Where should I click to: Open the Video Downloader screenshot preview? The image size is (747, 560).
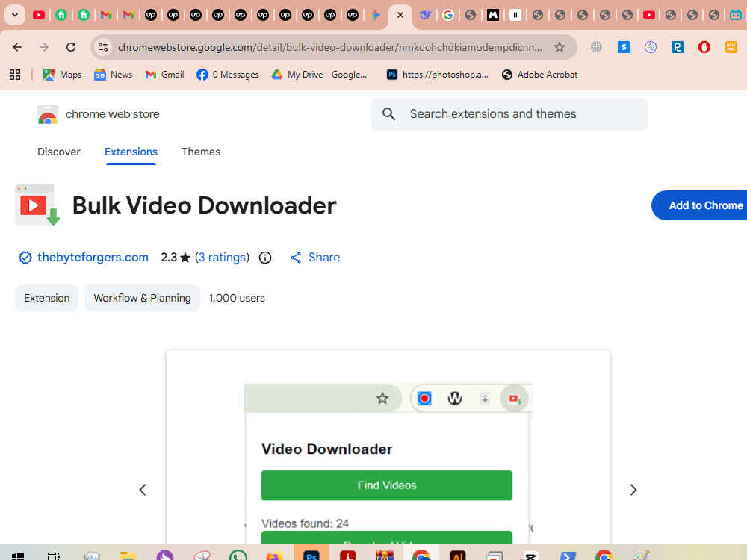point(388,447)
